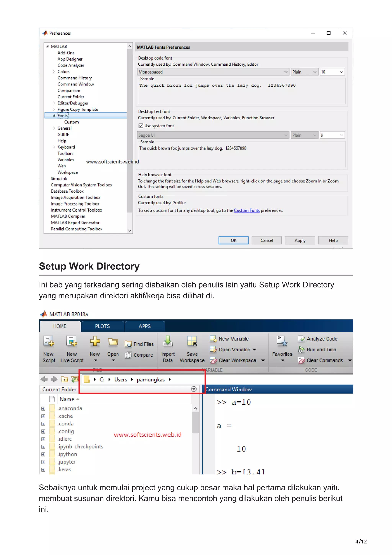Image resolution: width=392 pixels, height=555 pixels.
Task: Click the OK button
Action: click(234, 240)
